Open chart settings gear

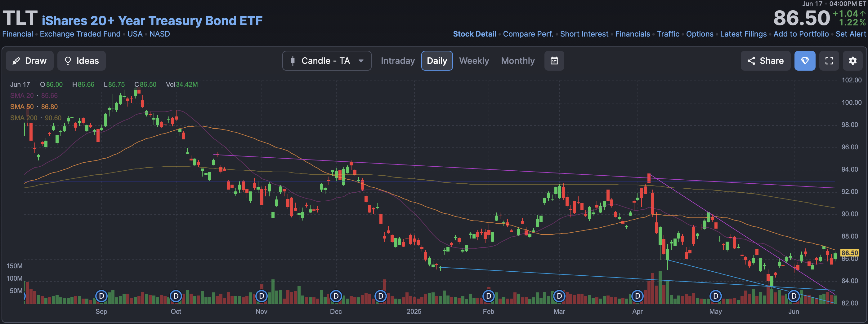(x=853, y=61)
